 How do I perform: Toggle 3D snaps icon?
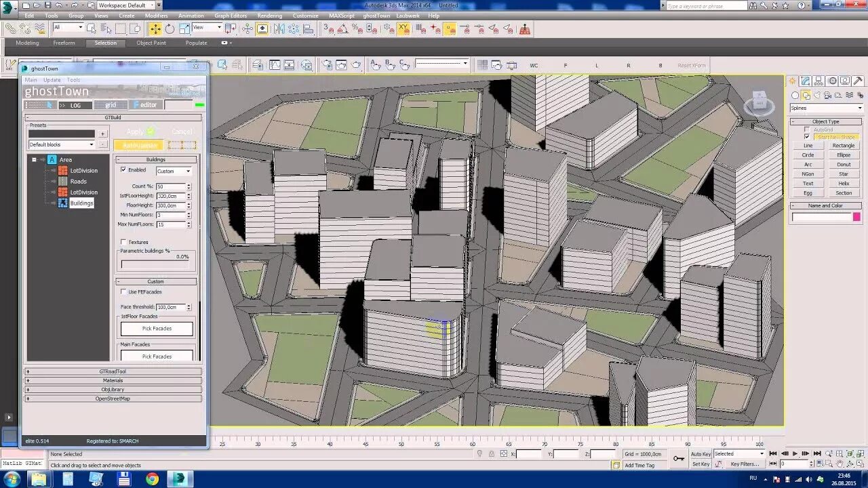[x=328, y=28]
